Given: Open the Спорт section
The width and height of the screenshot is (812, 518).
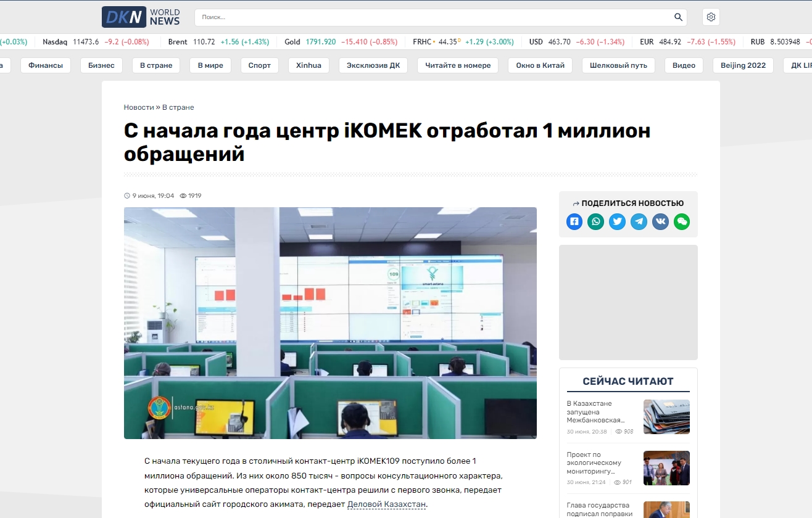Looking at the screenshot, I should [260, 65].
